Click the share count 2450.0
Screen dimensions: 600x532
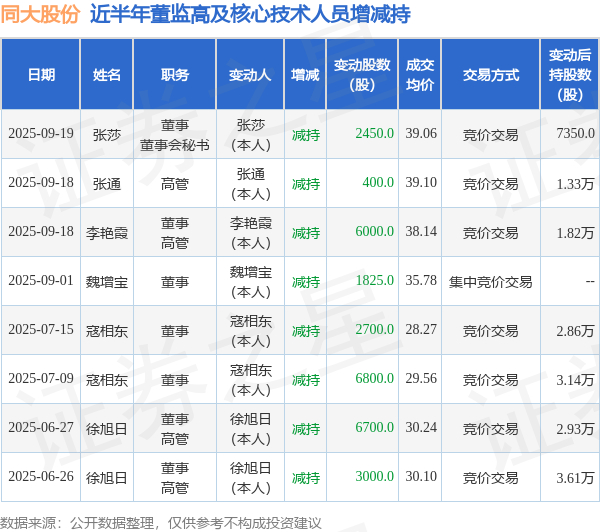coord(374,134)
